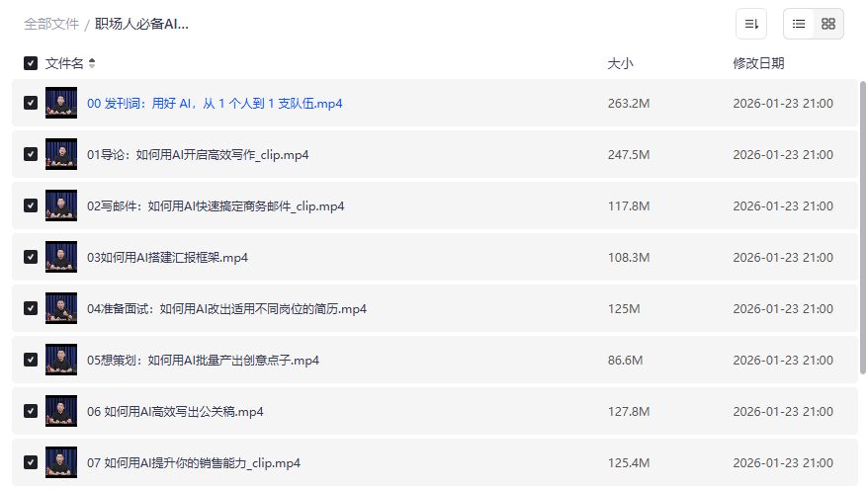Screen dimensions: 868x489
Task: Click the video thumbnail for 02写邮件
Action: pyautogui.click(x=61, y=205)
